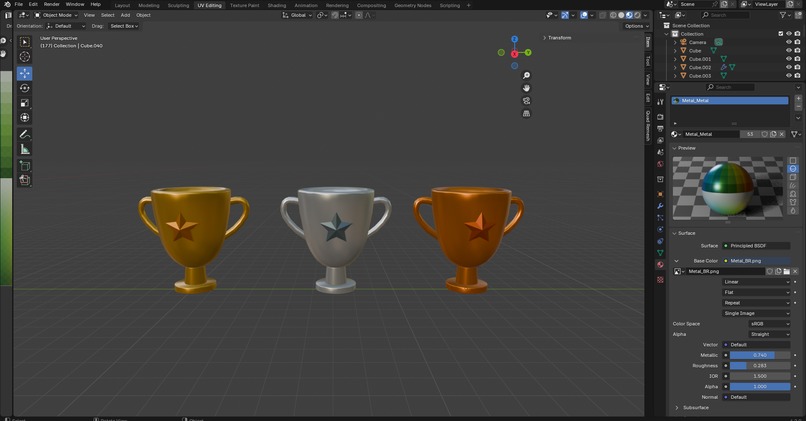Activate the Scale tool

pos(25,103)
